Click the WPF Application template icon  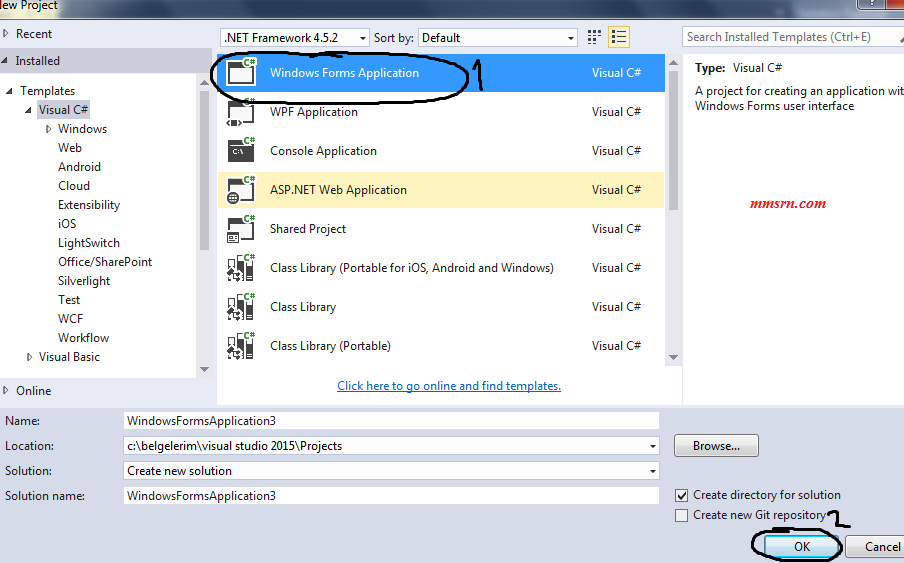(x=241, y=111)
